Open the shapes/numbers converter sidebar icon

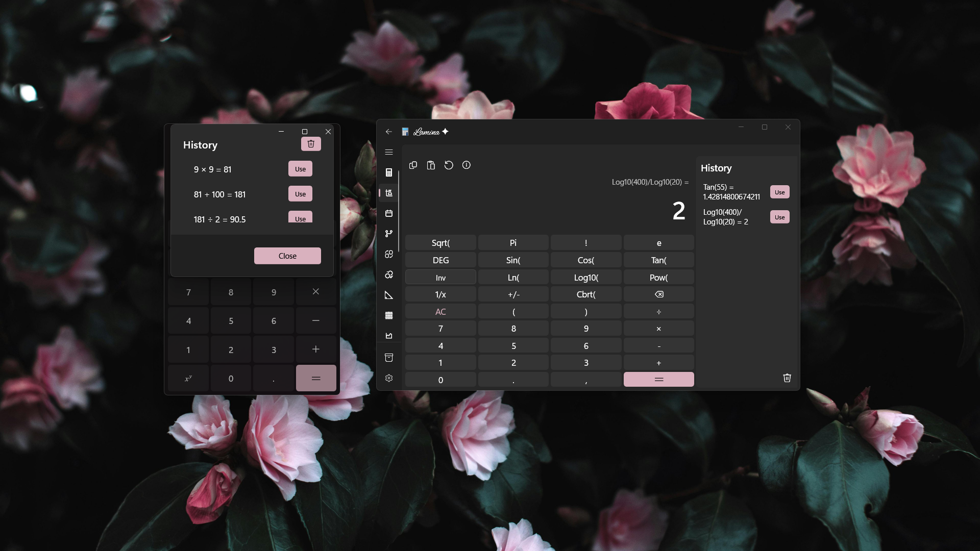click(x=389, y=254)
